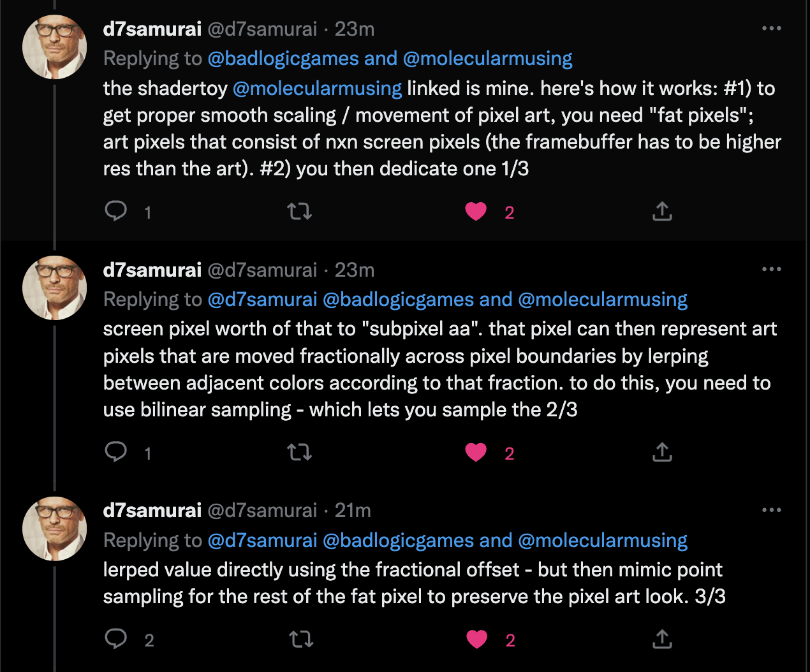Open @badlogicgames in first tweet's reply line
Viewport: 810px width, 672px height.
coord(283,59)
